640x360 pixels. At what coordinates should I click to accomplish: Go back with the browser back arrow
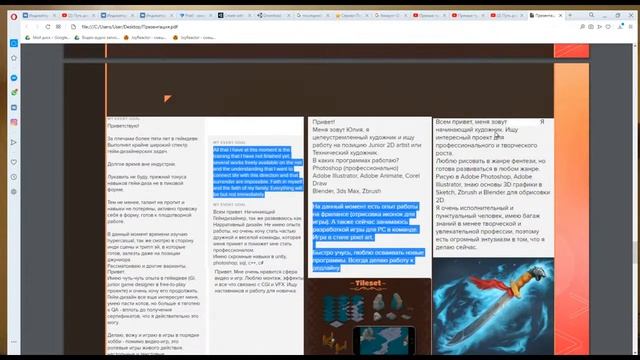(27, 27)
